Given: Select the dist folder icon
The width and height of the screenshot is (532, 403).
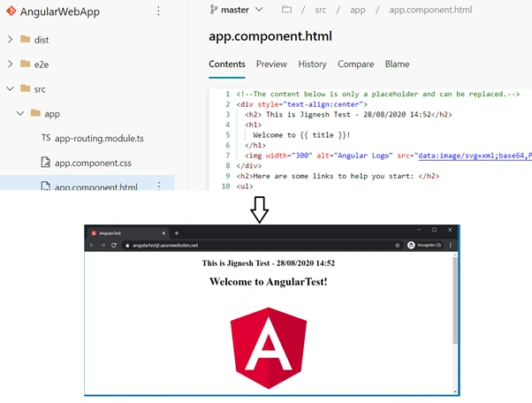Looking at the screenshot, I should pos(25,39).
